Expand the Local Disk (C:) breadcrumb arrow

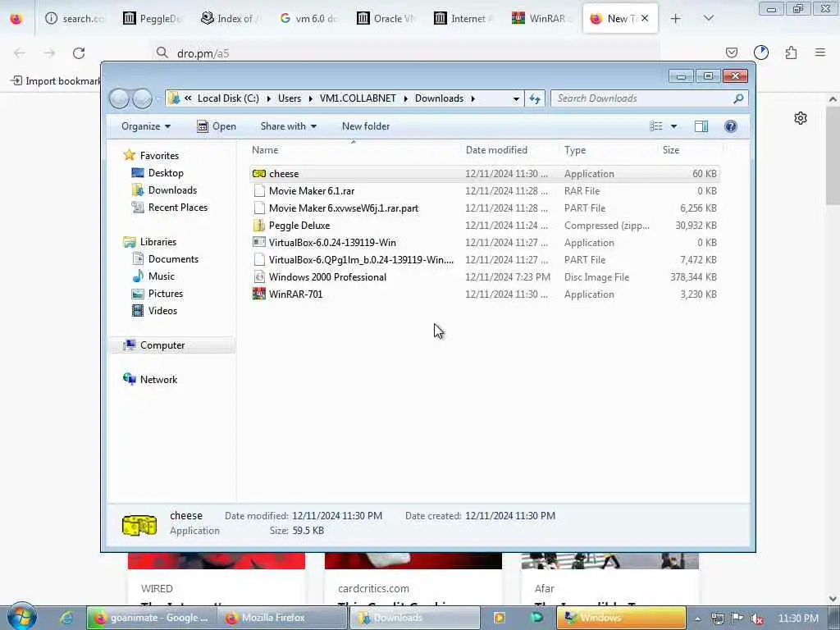pyautogui.click(x=268, y=98)
